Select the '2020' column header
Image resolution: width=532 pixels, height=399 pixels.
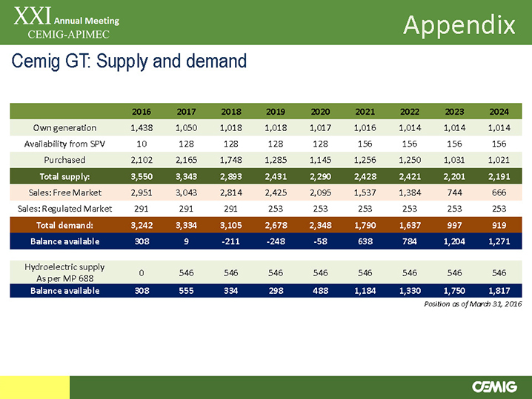pos(320,112)
